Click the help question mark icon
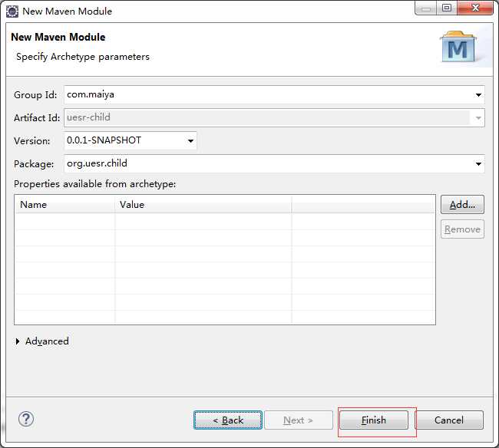Image resolution: width=499 pixels, height=448 pixels. (x=26, y=419)
